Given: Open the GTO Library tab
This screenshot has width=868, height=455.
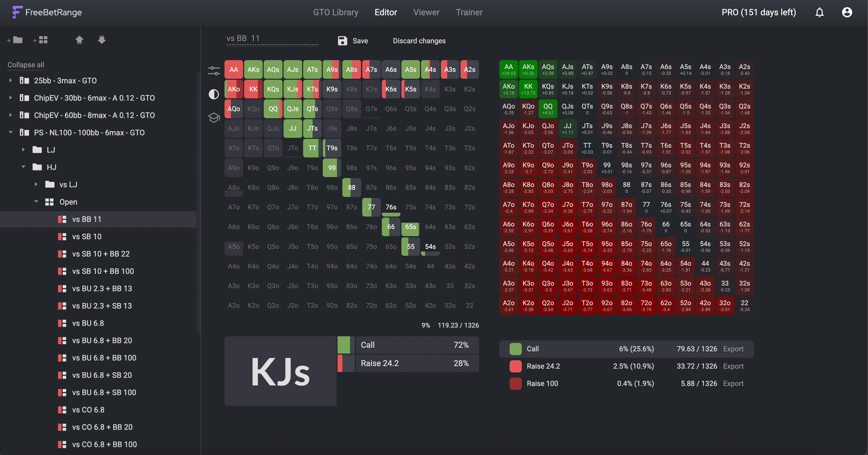Looking at the screenshot, I should pyautogui.click(x=335, y=12).
